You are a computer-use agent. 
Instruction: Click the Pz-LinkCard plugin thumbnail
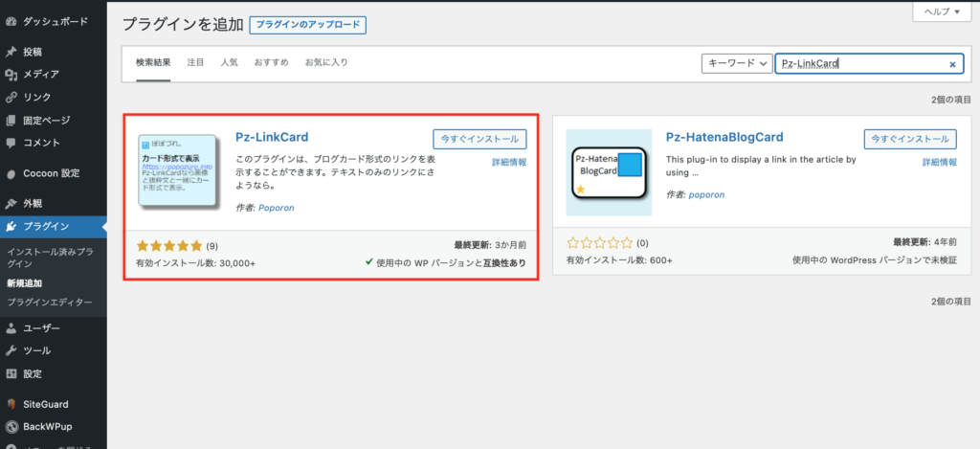(x=178, y=172)
